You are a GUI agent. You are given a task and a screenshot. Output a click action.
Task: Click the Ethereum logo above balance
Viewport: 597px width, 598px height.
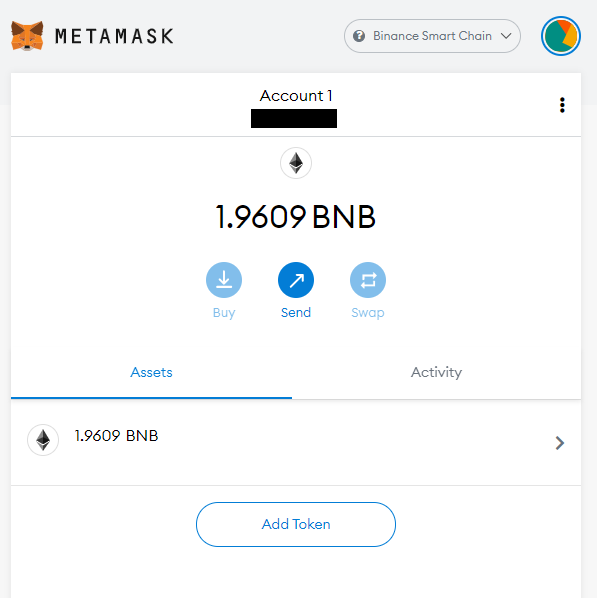coord(296,163)
